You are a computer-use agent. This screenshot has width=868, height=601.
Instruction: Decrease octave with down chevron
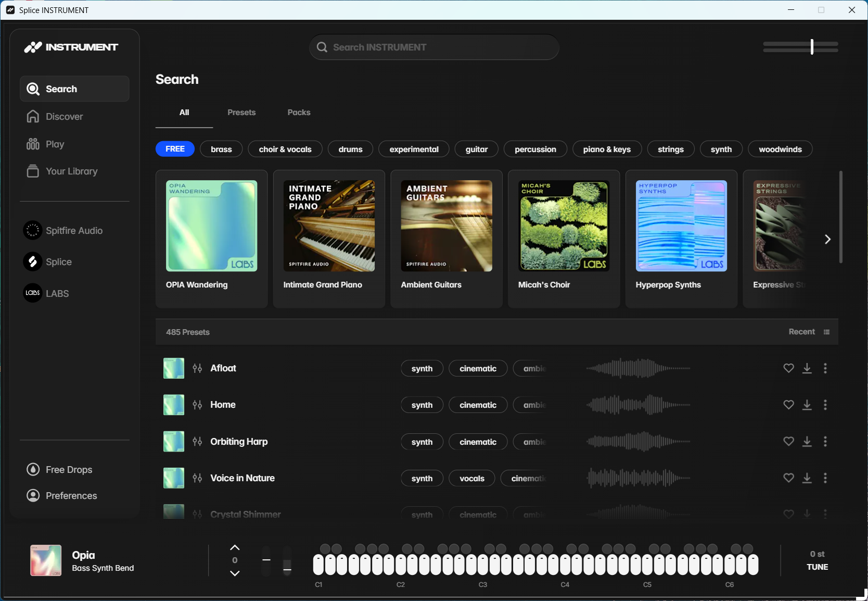[x=235, y=573]
